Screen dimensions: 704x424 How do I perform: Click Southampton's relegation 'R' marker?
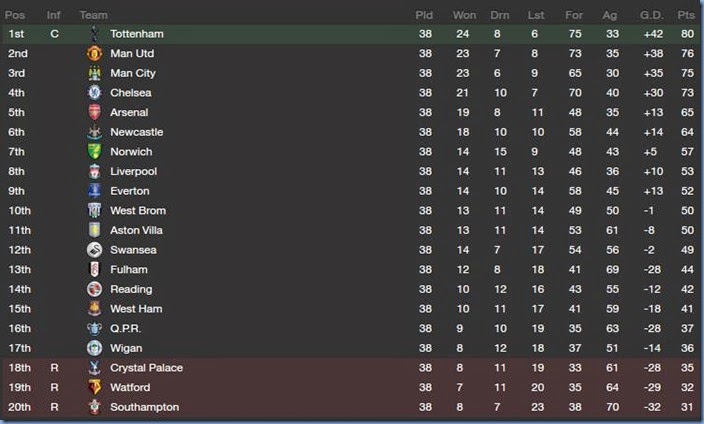[x=55, y=407]
